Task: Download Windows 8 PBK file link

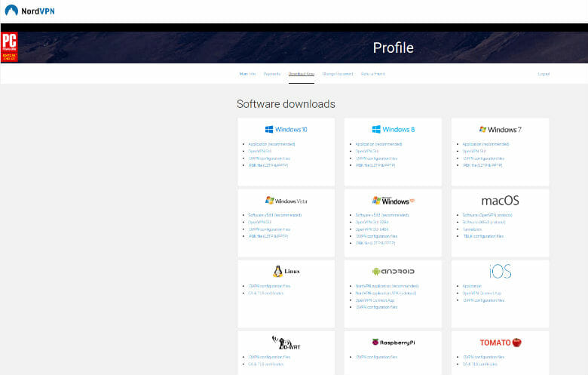Action: tap(375, 165)
